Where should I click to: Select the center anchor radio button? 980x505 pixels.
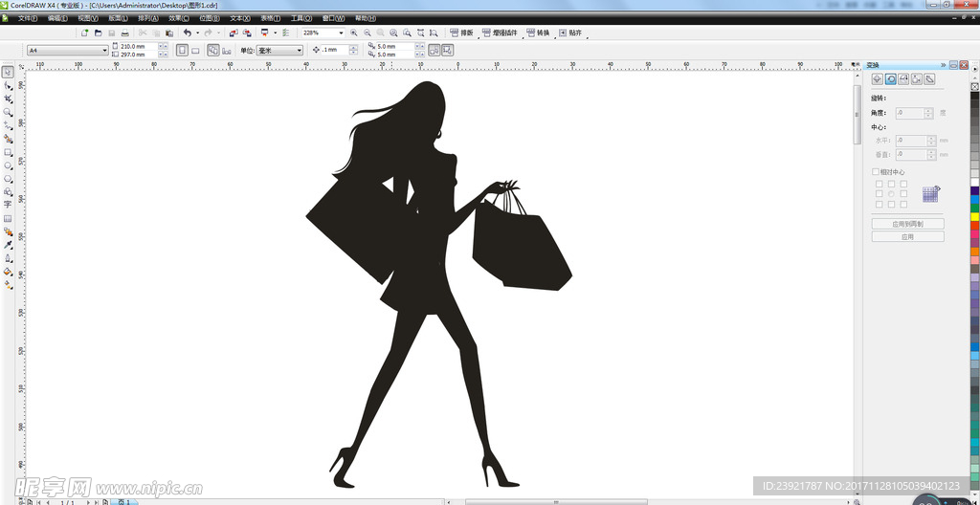tap(891, 194)
